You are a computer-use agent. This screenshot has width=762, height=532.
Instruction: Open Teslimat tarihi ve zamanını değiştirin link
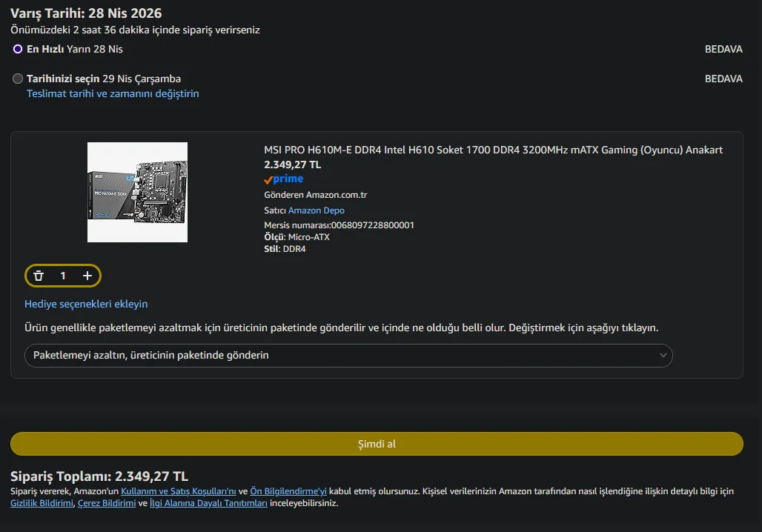tap(113, 94)
